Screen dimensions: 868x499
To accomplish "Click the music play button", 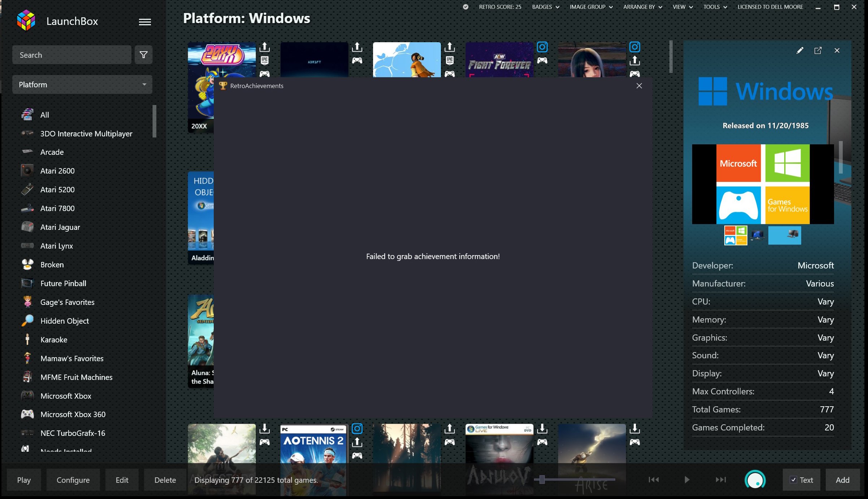I will (x=687, y=480).
